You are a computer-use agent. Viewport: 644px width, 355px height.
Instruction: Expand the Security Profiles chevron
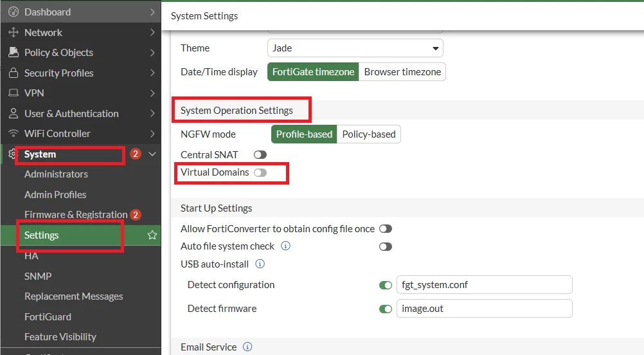point(152,73)
